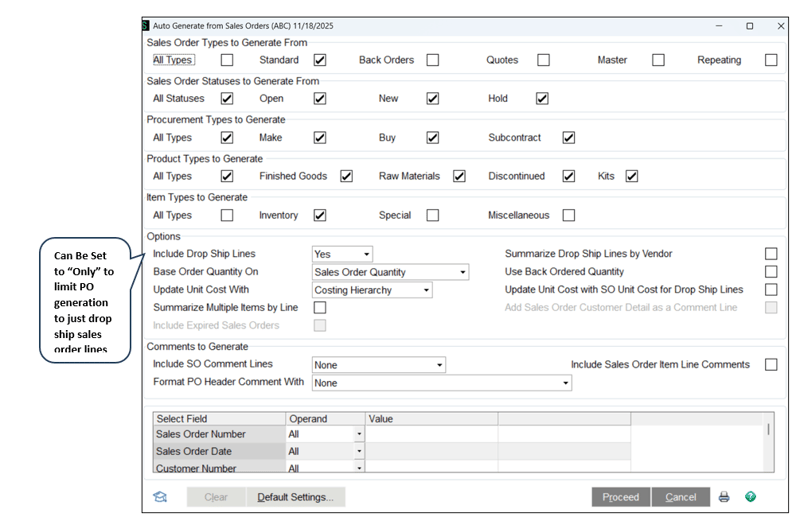
Task: Uncheck the Subcontract procurement type
Action: [x=568, y=138]
